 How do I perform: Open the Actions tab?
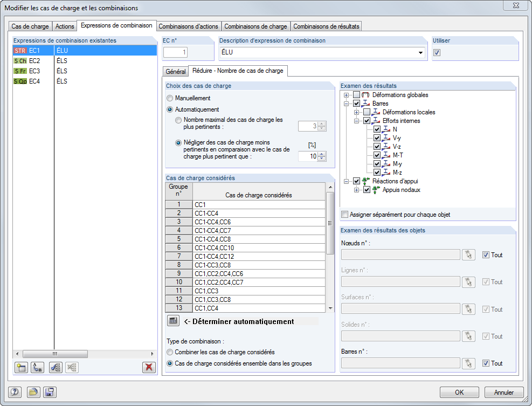pos(65,26)
